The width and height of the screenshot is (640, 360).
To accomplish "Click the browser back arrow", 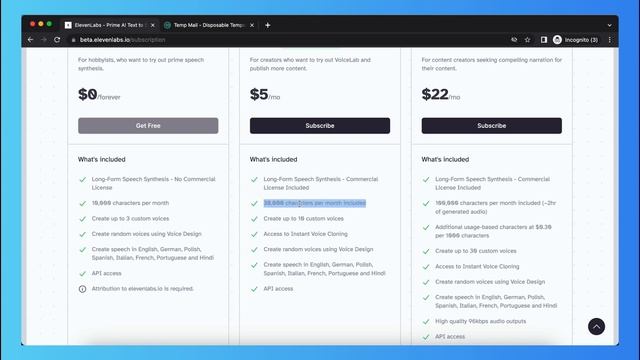I will pos(31,40).
